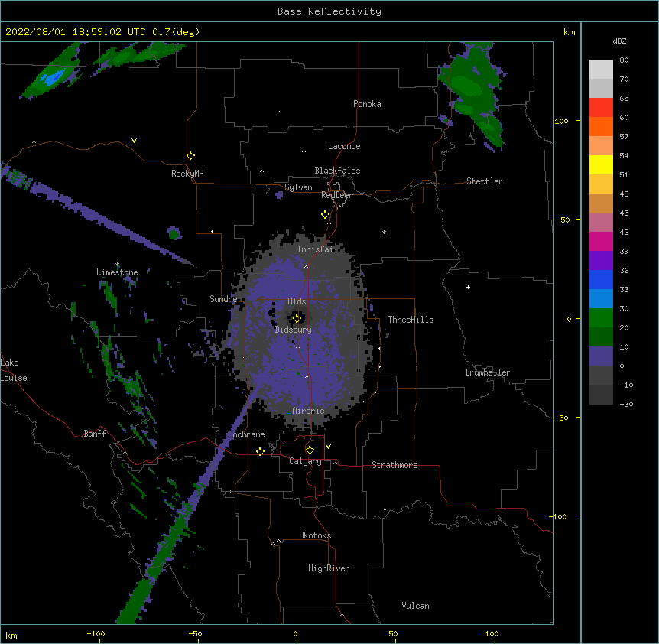659x644 pixels.
Task: Select the Drumheller label
Action: tap(488, 372)
